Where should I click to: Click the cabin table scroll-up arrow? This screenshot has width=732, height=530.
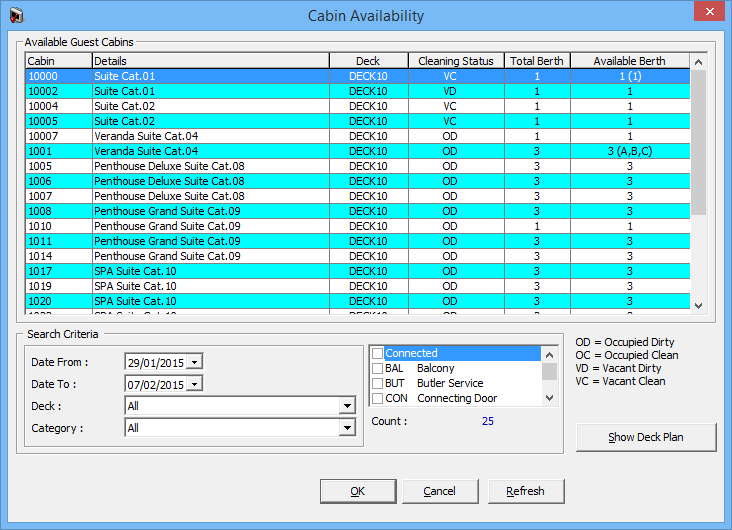pos(698,62)
